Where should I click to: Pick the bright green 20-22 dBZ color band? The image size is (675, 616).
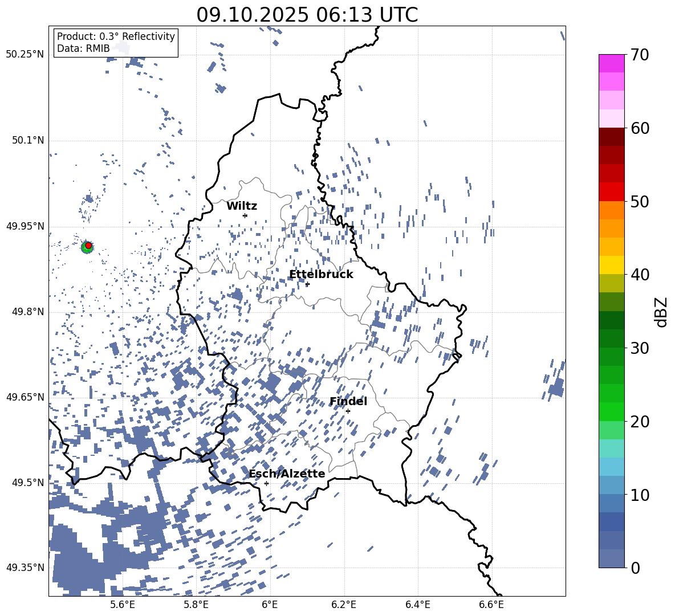coord(611,411)
